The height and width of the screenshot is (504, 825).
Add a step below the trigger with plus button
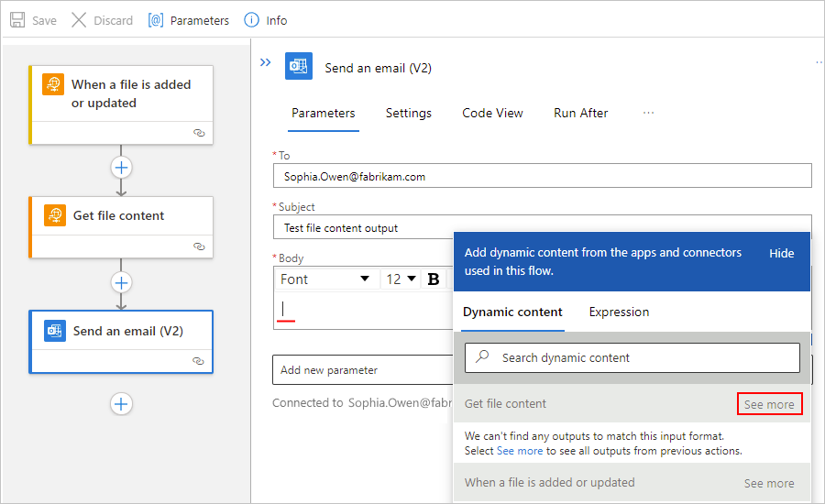(121, 167)
